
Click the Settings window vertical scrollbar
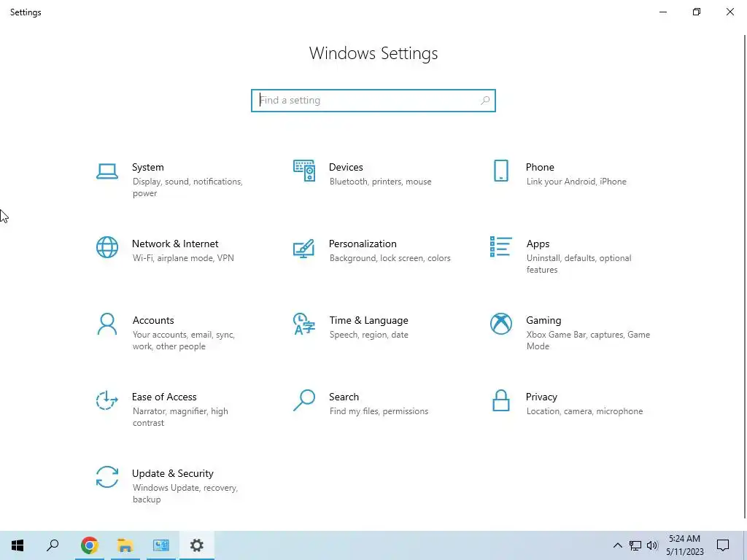tap(745, 276)
